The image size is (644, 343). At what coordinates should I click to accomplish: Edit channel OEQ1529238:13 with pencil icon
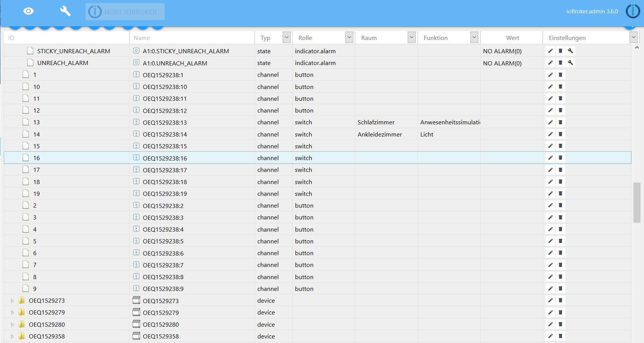(551, 122)
